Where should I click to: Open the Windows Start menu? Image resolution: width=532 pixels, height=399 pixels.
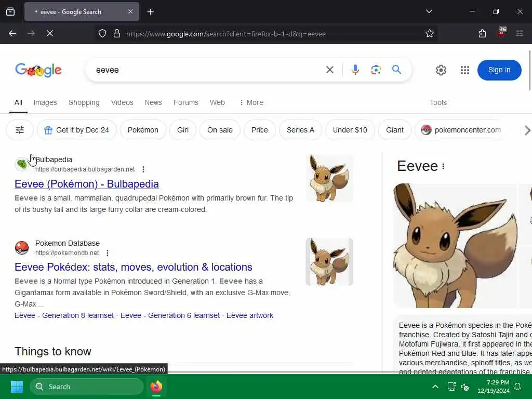(x=17, y=387)
